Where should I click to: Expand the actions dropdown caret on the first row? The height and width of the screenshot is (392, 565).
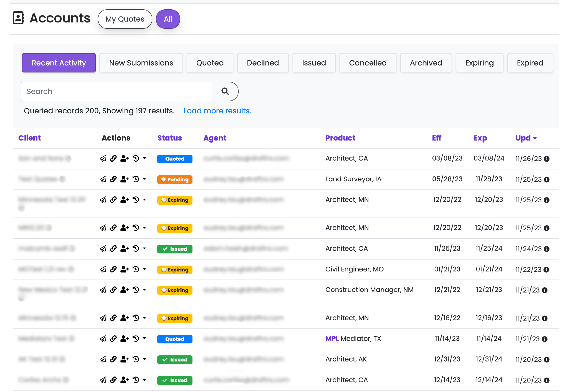(x=145, y=158)
